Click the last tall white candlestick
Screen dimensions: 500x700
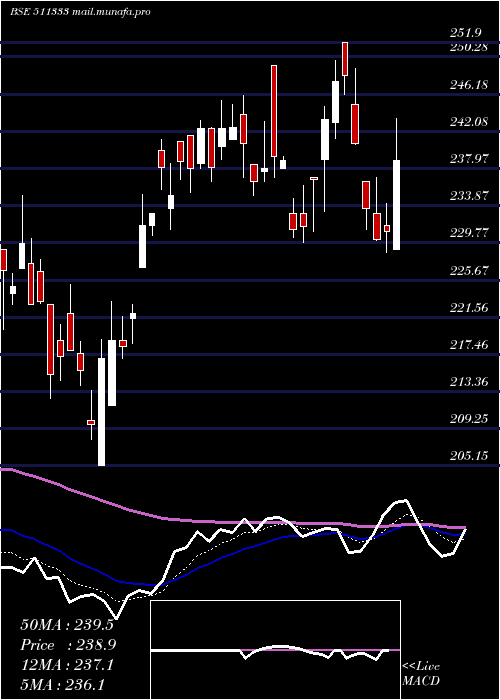click(396, 204)
